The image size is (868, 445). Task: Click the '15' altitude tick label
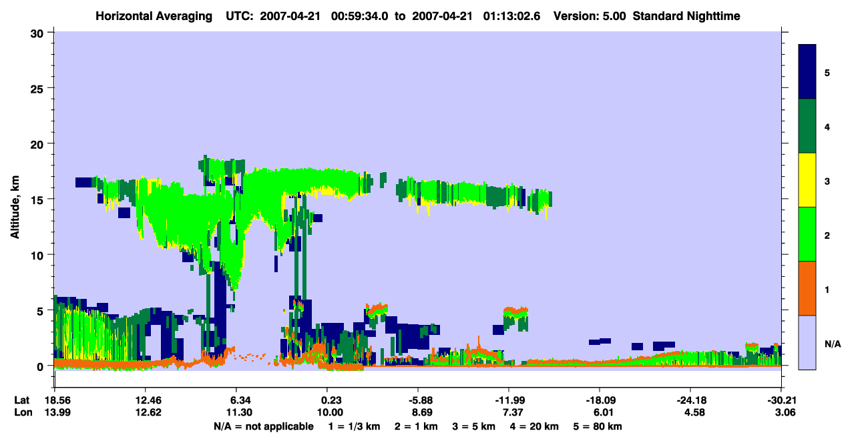coord(39,199)
